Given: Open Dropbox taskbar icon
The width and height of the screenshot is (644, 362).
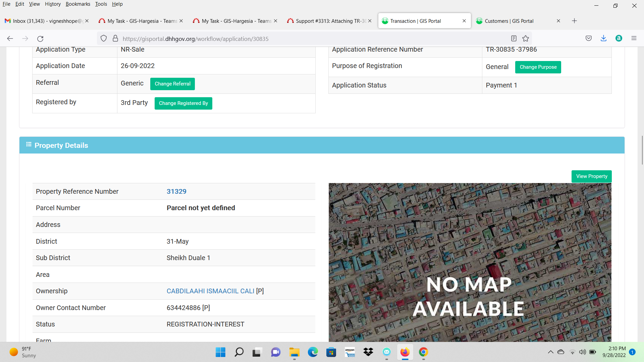Looking at the screenshot, I should point(368,352).
